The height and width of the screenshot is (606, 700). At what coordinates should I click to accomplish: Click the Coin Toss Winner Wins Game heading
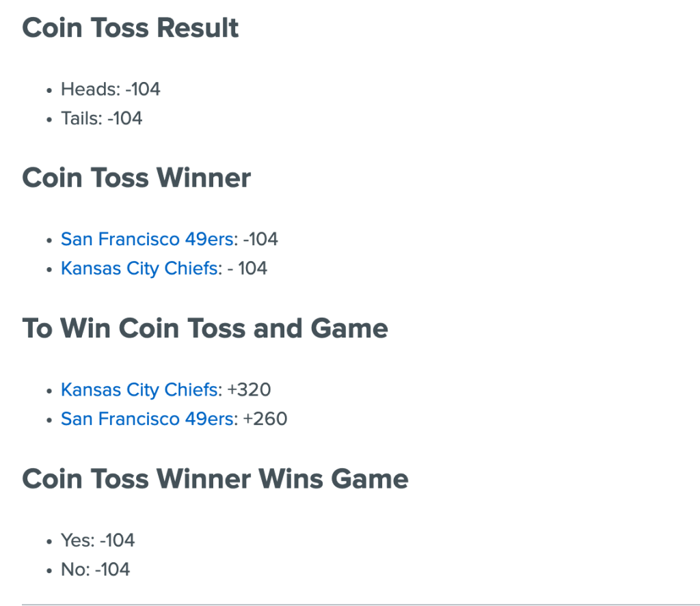pyautogui.click(x=215, y=479)
